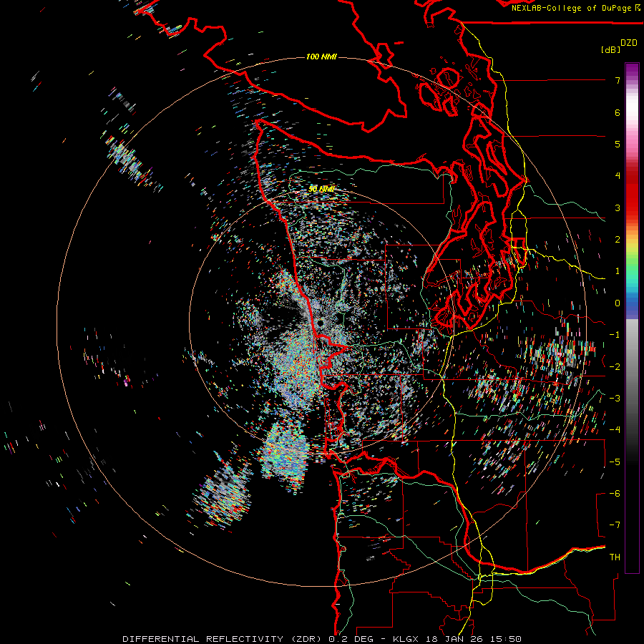Select the 2 value on the scale
644x644 pixels.
[618, 240]
